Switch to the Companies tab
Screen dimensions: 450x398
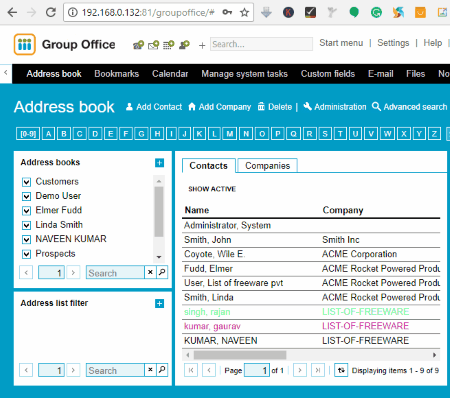point(267,166)
